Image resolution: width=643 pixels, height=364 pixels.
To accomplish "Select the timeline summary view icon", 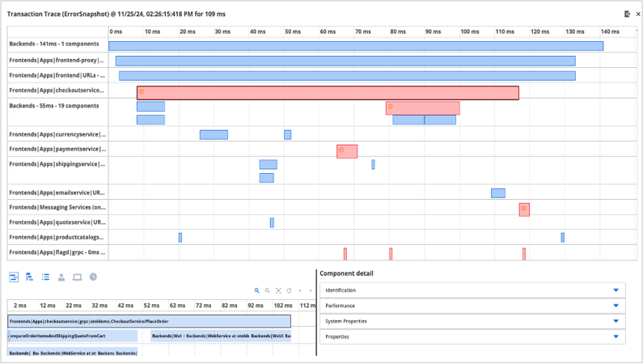I will pos(14,277).
